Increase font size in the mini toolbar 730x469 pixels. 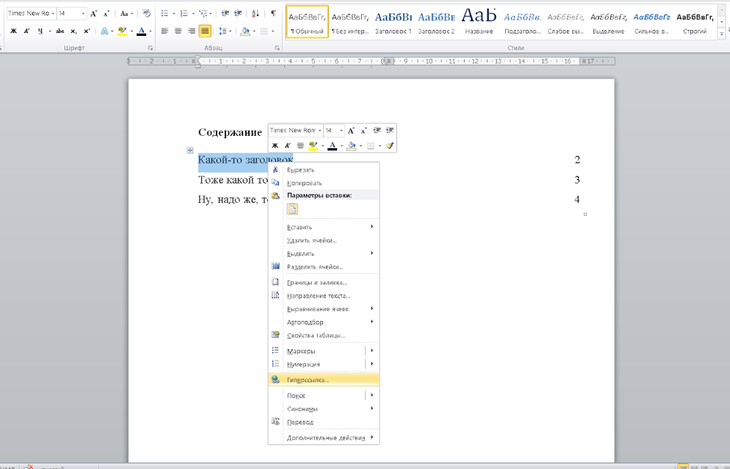pyautogui.click(x=351, y=130)
